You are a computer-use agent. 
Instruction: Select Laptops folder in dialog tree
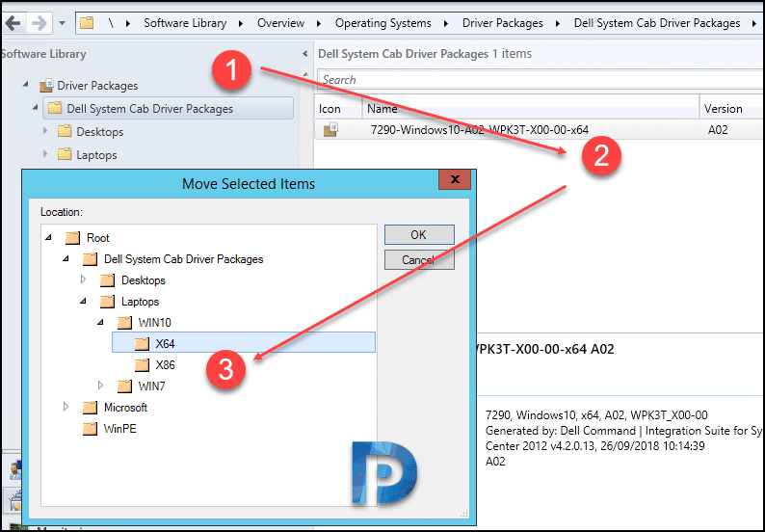coord(140,302)
